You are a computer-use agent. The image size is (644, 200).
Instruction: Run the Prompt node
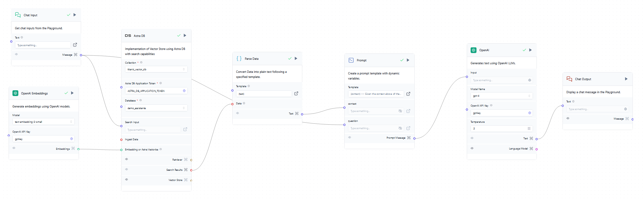tap(408, 60)
